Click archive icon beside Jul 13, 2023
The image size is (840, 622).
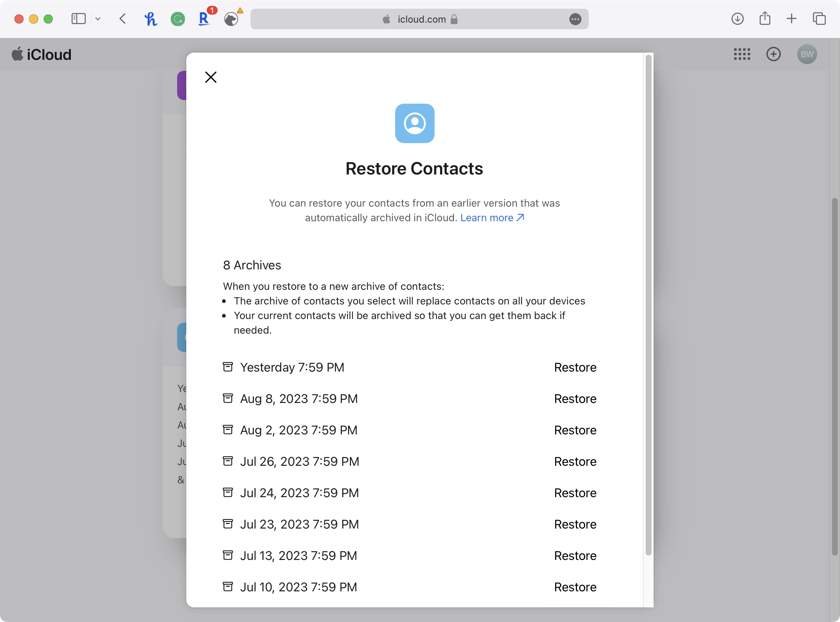tap(228, 555)
